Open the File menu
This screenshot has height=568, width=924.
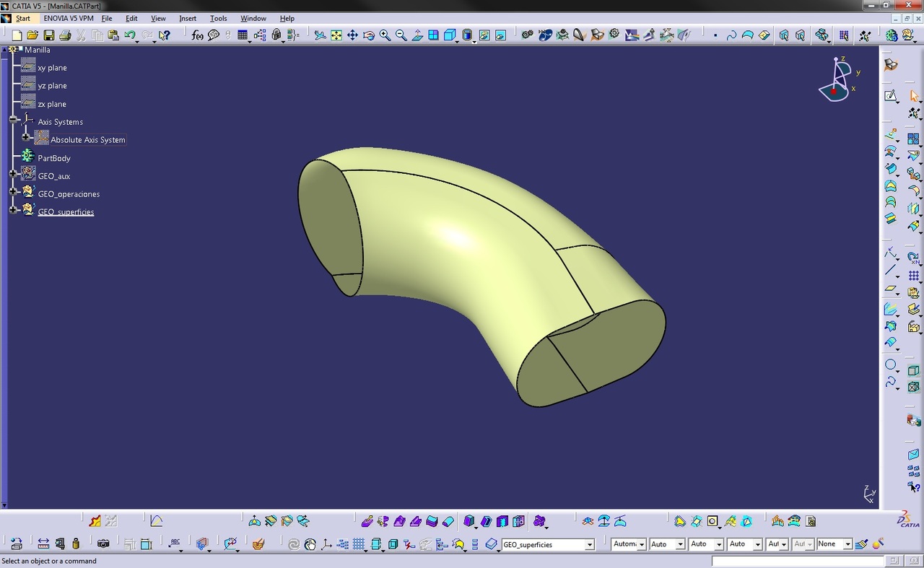point(107,18)
